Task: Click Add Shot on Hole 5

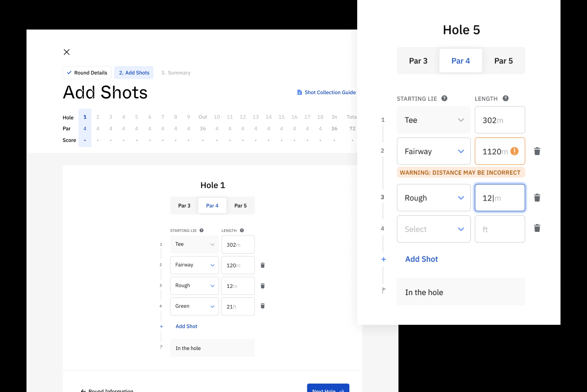Action: point(421,259)
